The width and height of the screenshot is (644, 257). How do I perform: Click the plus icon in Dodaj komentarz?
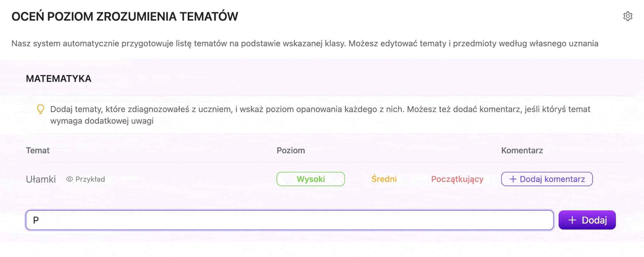click(x=513, y=179)
